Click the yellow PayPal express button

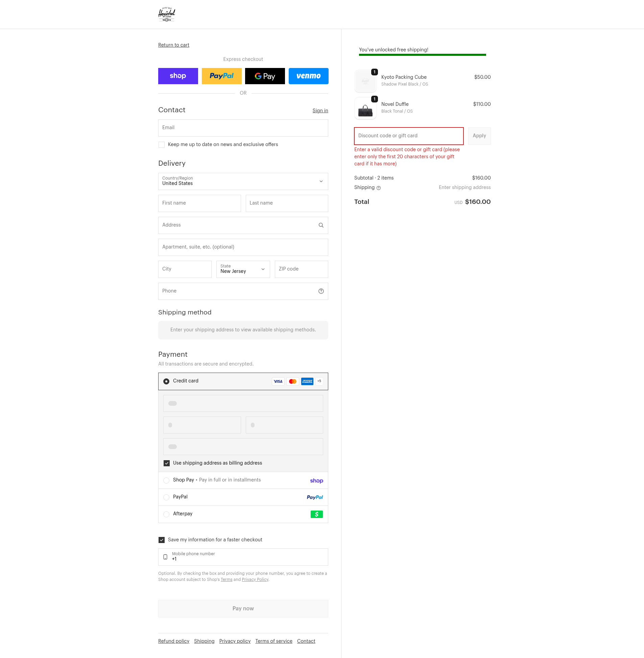coord(221,76)
